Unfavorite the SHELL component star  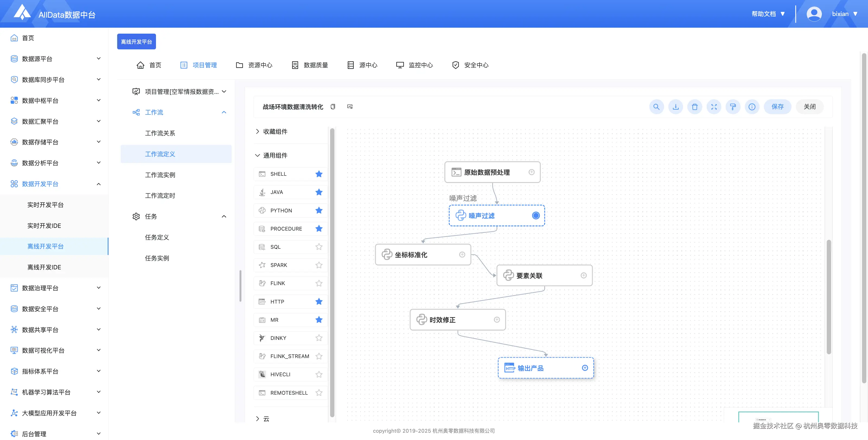[x=319, y=174]
